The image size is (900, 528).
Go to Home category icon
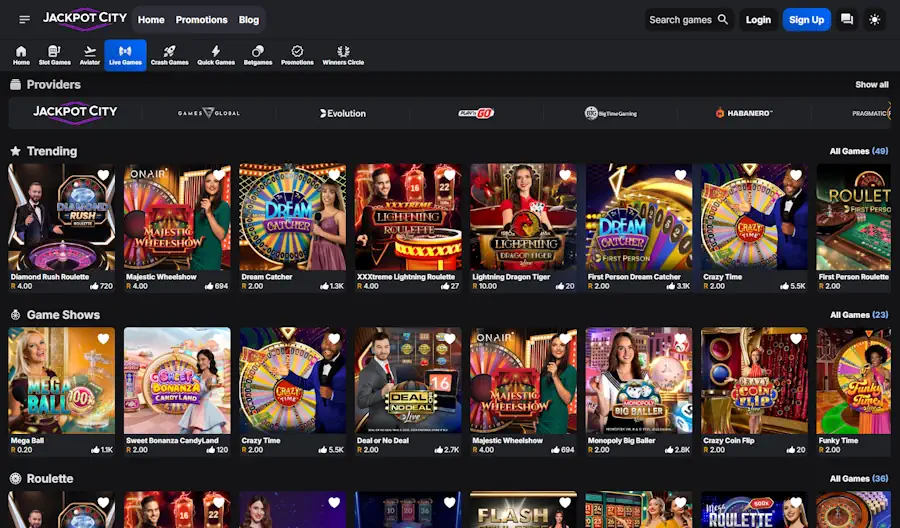pyautogui.click(x=21, y=55)
